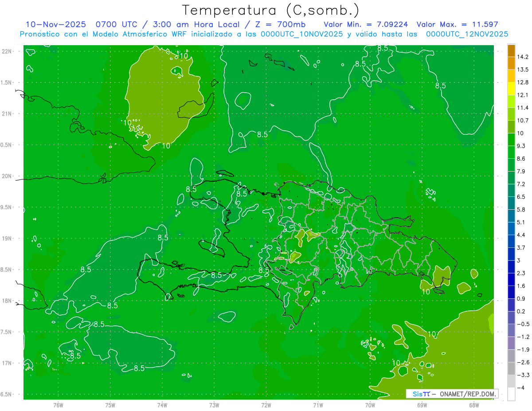Click the '73W' longitude axis label
The width and height of the screenshot is (532, 411).
214,405
